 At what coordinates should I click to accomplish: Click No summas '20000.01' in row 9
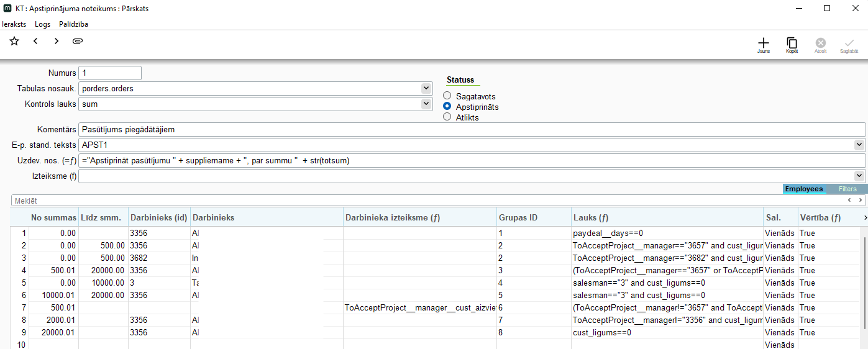53,333
